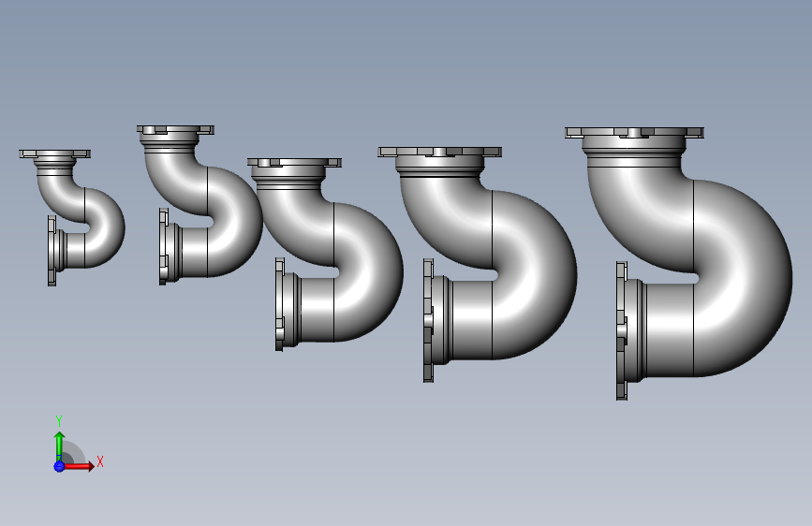Click the red X axis arrow of triad
The width and height of the screenshot is (812, 526).
tap(79, 466)
